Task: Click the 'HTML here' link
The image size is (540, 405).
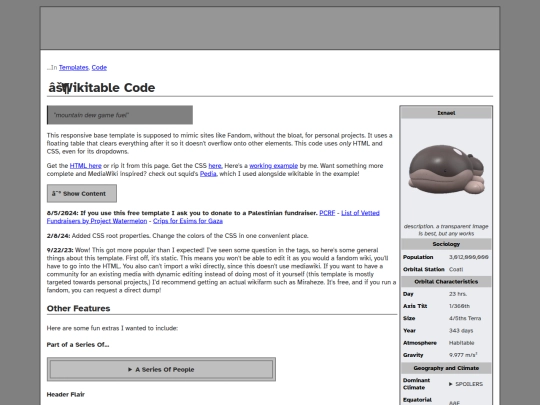Action: point(85,166)
